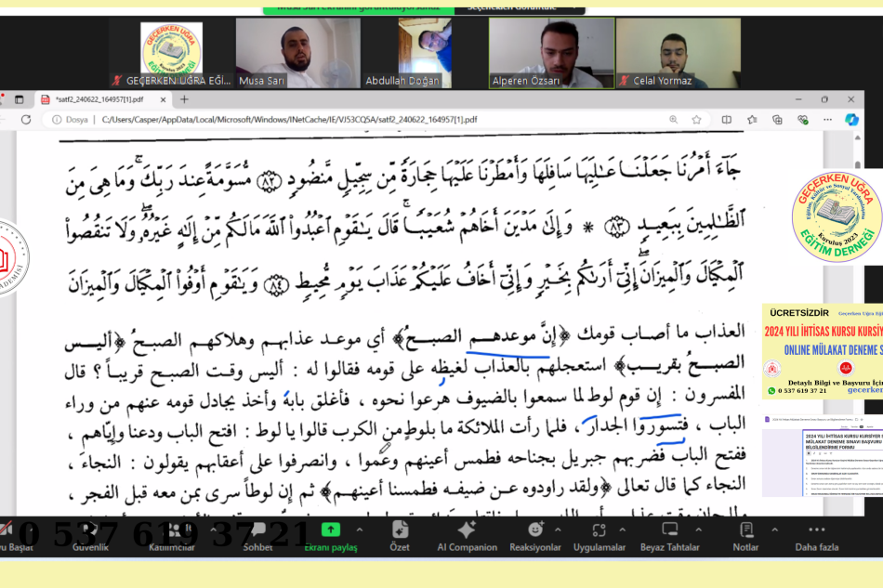This screenshot has height=588, width=883.
Task: Open the Notlar notes tool
Action: tap(745, 529)
